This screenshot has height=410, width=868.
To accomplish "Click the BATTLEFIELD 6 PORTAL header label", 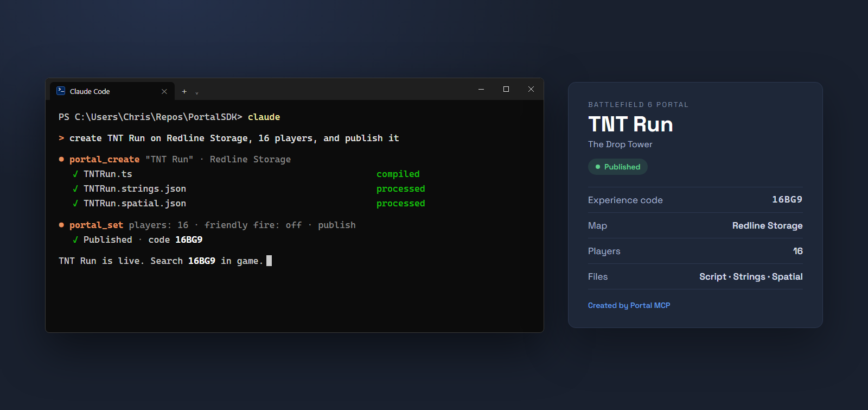I will point(638,105).
